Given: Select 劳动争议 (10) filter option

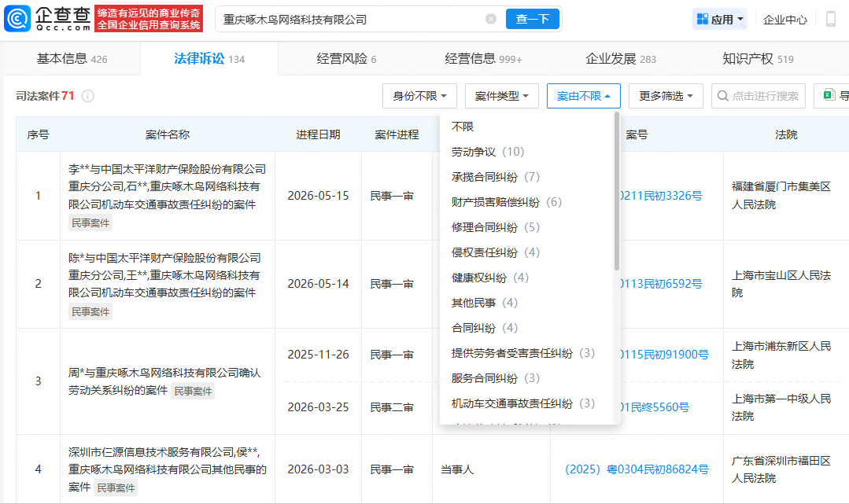Looking at the screenshot, I should tap(488, 152).
